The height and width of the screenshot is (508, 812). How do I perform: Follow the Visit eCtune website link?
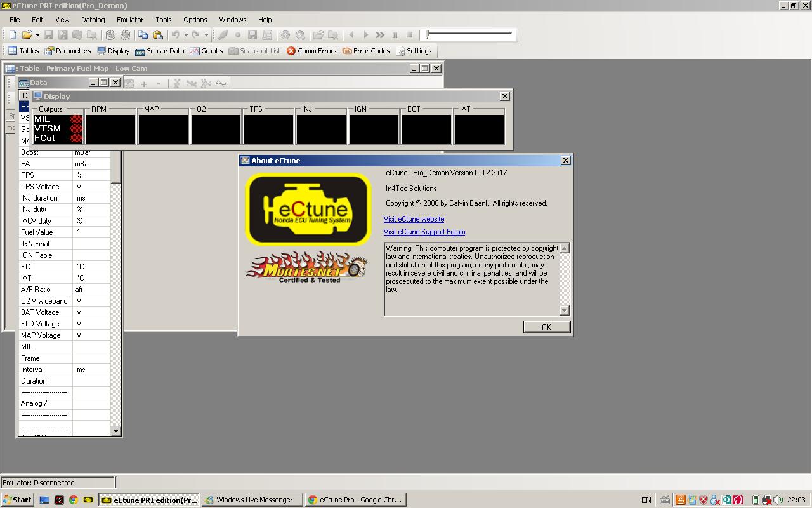pos(414,219)
